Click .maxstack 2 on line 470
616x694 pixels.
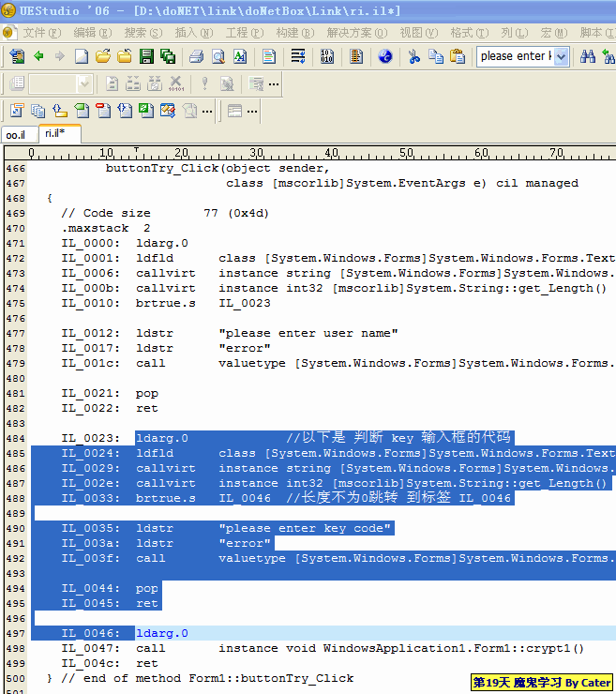(x=106, y=228)
